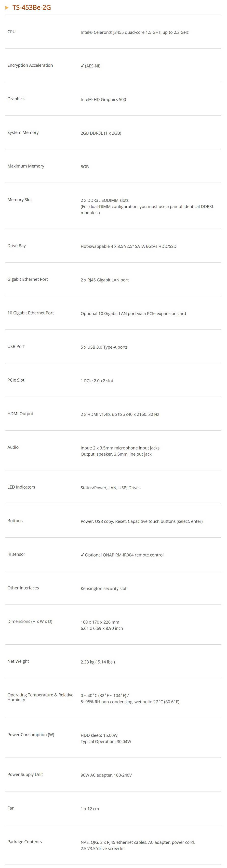Click the Memory Slot row label
The height and width of the screenshot is (868, 227).
pyautogui.click(x=19, y=200)
